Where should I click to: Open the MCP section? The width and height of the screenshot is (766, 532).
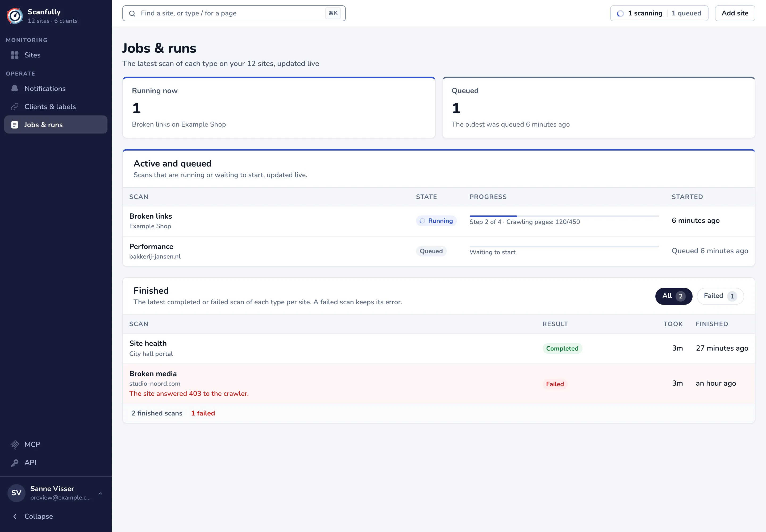point(56,444)
